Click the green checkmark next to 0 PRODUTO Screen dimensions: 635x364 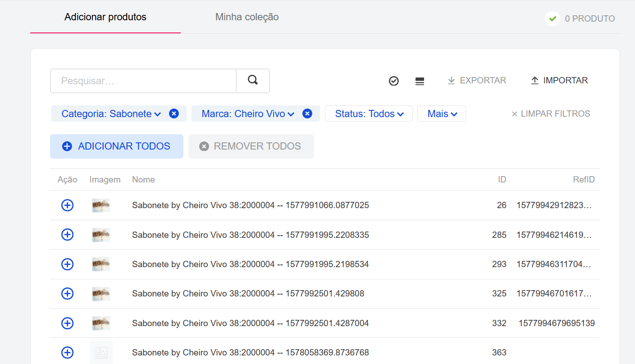point(552,18)
